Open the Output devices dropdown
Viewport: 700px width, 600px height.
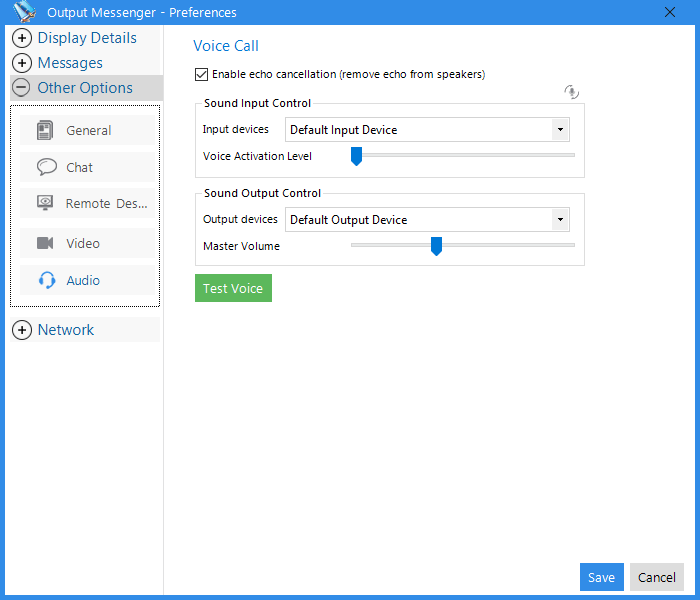(x=427, y=220)
